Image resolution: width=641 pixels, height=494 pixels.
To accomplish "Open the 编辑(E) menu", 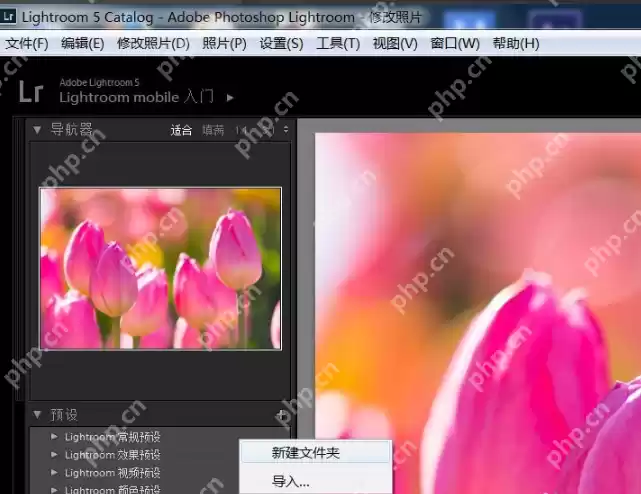I will coord(83,43).
